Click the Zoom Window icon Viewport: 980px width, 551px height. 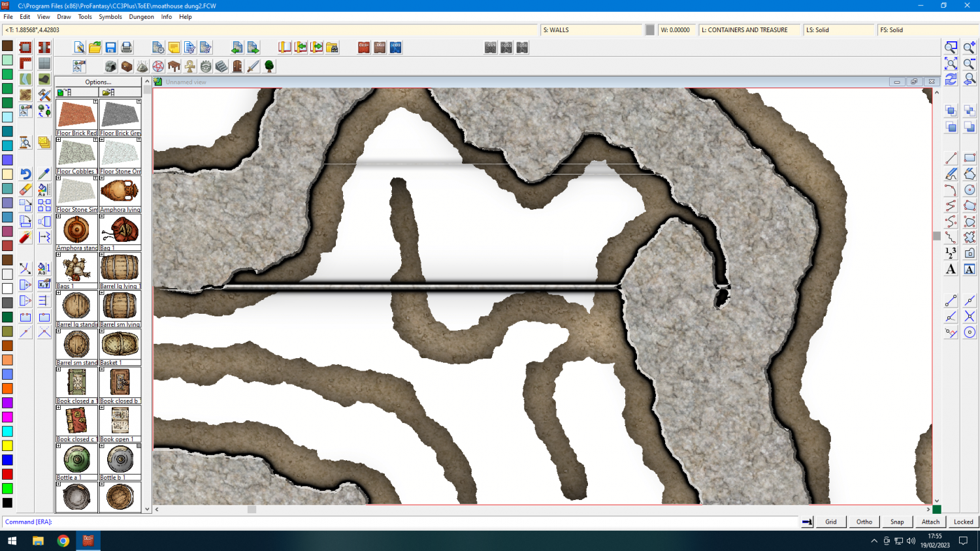951,48
